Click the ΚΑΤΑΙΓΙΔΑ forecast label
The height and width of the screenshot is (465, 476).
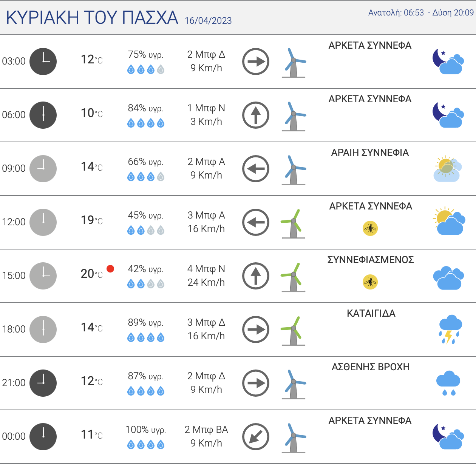pos(371,313)
